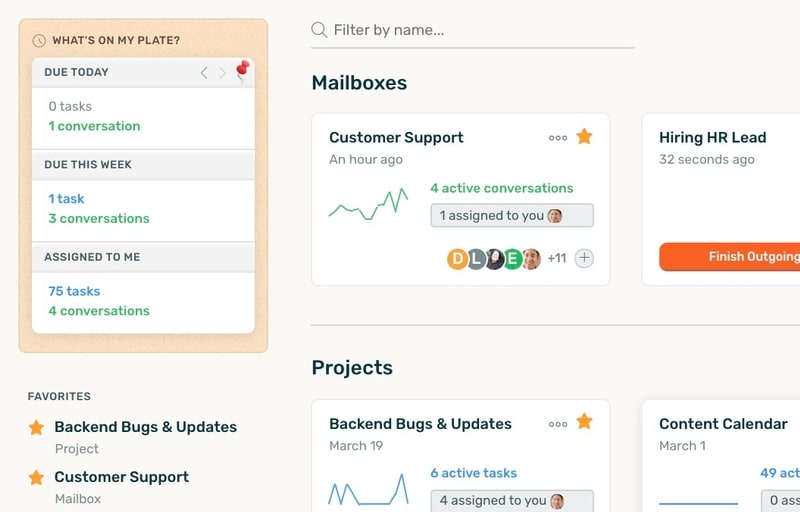
Task: Open the Backend Bugs & Updates project card title
Action: 420,424
